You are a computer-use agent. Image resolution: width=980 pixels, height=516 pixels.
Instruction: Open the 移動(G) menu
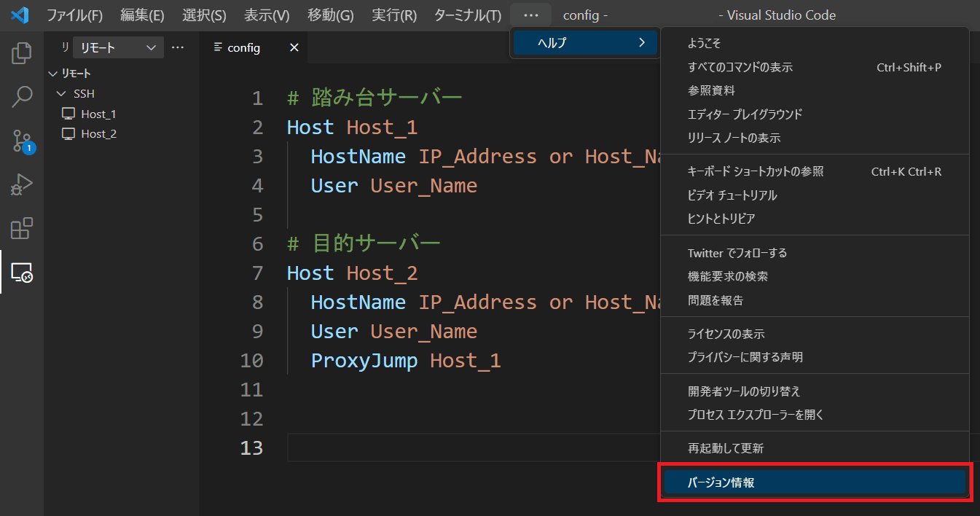click(331, 15)
